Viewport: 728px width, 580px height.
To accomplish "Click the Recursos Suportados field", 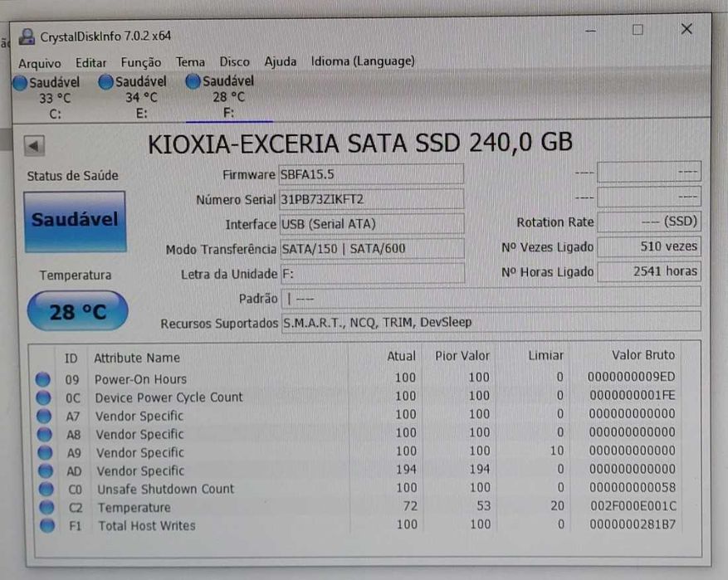I will pos(491,322).
